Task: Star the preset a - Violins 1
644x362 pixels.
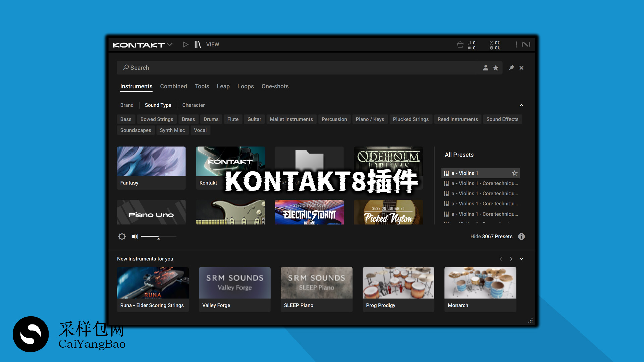Action: pos(514,173)
